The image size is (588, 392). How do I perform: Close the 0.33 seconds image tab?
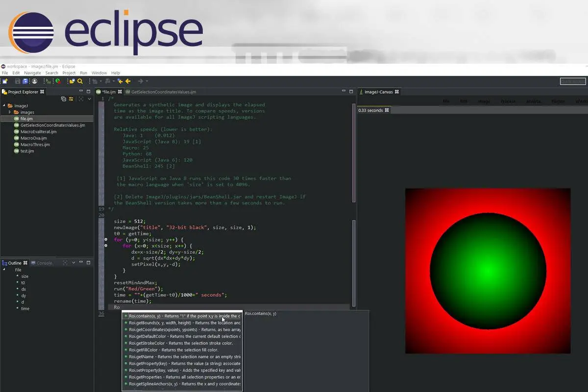pyautogui.click(x=387, y=110)
